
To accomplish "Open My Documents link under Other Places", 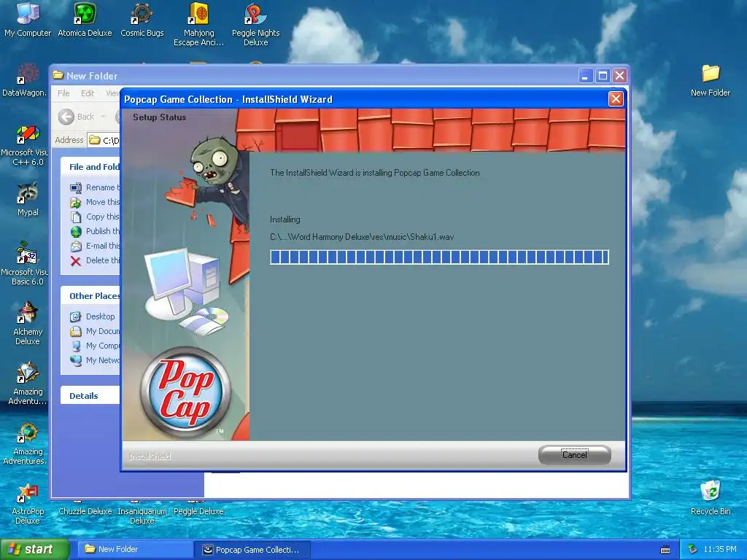I will tap(102, 331).
